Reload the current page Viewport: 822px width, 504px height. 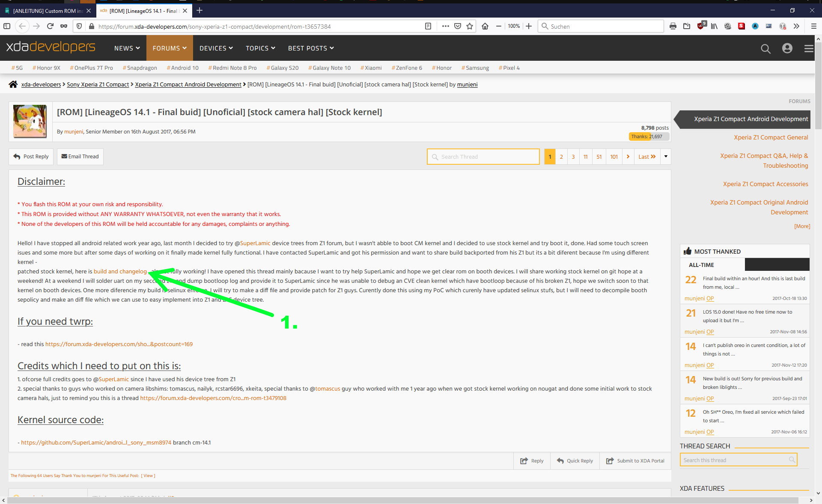50,26
